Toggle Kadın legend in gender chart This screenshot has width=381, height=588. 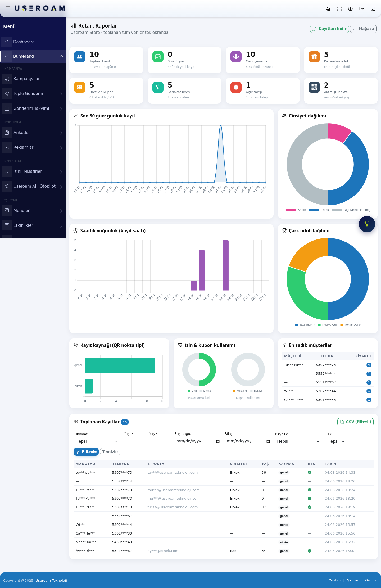point(296,210)
